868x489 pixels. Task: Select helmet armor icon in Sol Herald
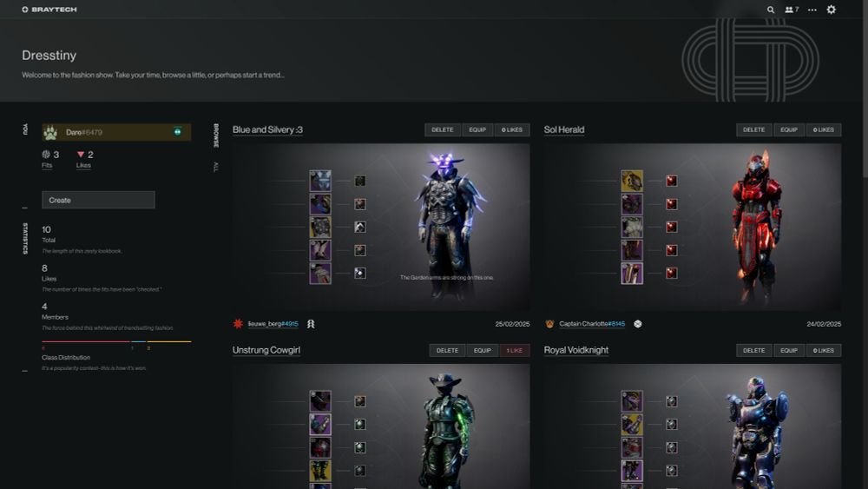(x=632, y=181)
